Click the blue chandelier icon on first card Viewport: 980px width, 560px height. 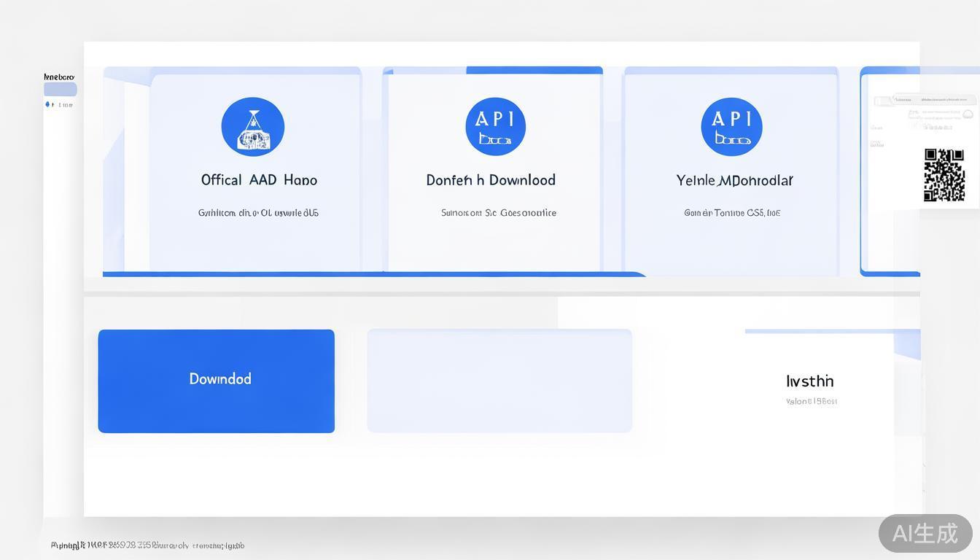[x=252, y=127]
